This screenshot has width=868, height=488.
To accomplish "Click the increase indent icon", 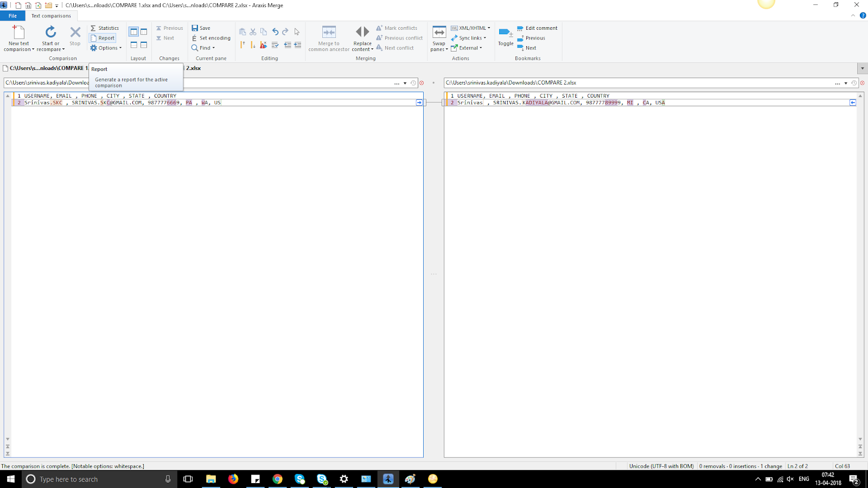I will pyautogui.click(x=298, y=45).
